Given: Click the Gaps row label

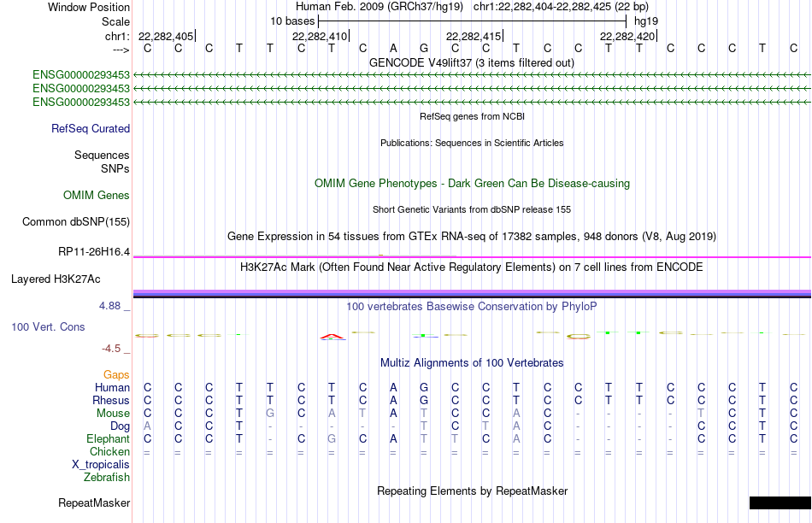Looking at the screenshot, I should 116,374.
